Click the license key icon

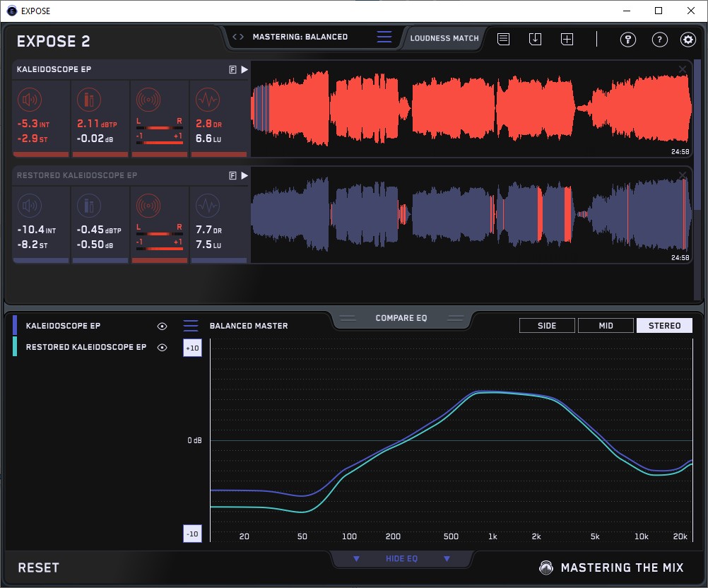click(627, 40)
